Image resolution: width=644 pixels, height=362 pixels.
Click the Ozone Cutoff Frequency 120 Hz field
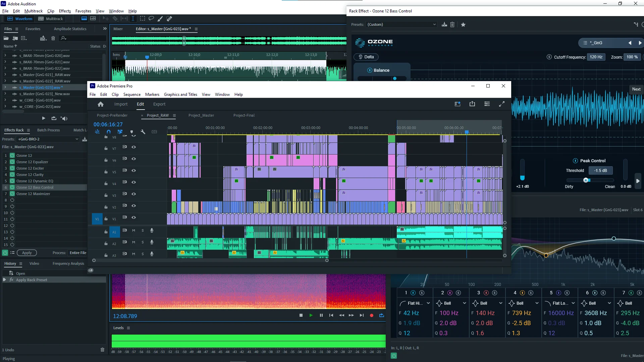596,57
